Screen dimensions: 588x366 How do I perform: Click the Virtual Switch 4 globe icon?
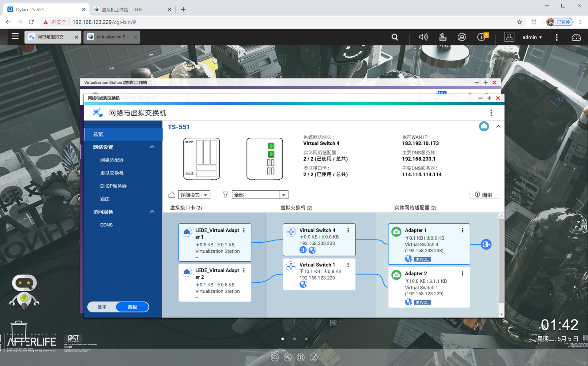tap(312, 250)
